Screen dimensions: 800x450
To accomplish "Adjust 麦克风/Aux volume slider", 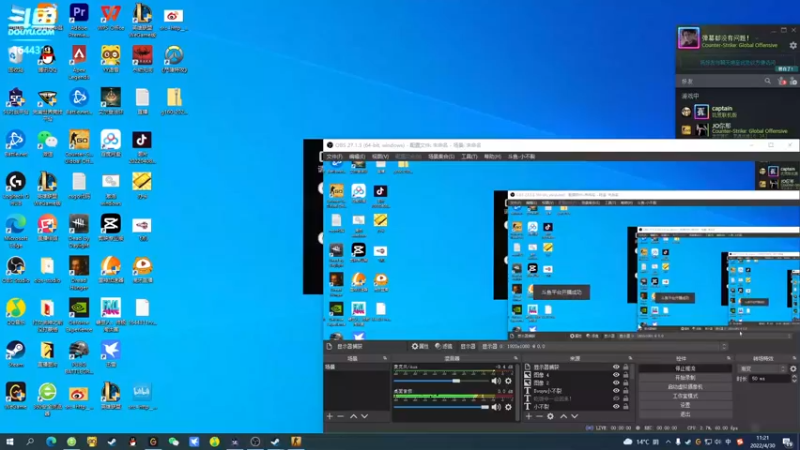I will pos(441,381).
